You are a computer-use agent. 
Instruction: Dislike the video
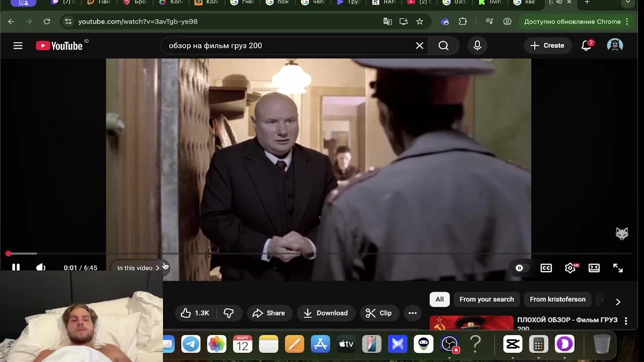pos(228,313)
